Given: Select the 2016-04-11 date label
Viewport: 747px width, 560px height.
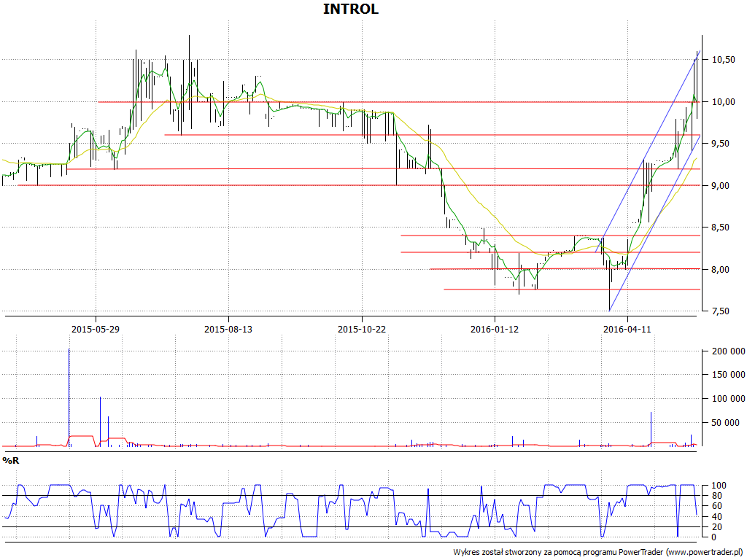Looking at the screenshot, I should (x=627, y=329).
